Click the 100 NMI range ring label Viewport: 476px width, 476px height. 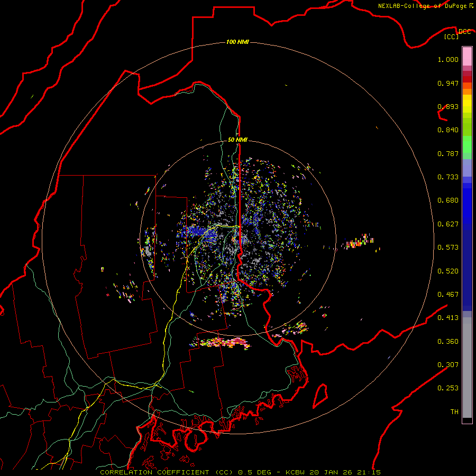237,42
